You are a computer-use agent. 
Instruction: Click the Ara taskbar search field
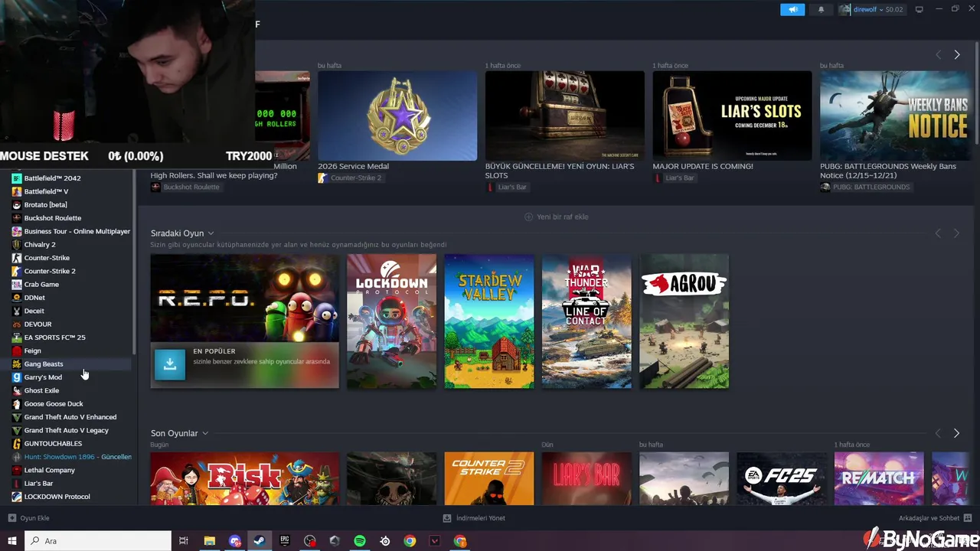(98, 541)
